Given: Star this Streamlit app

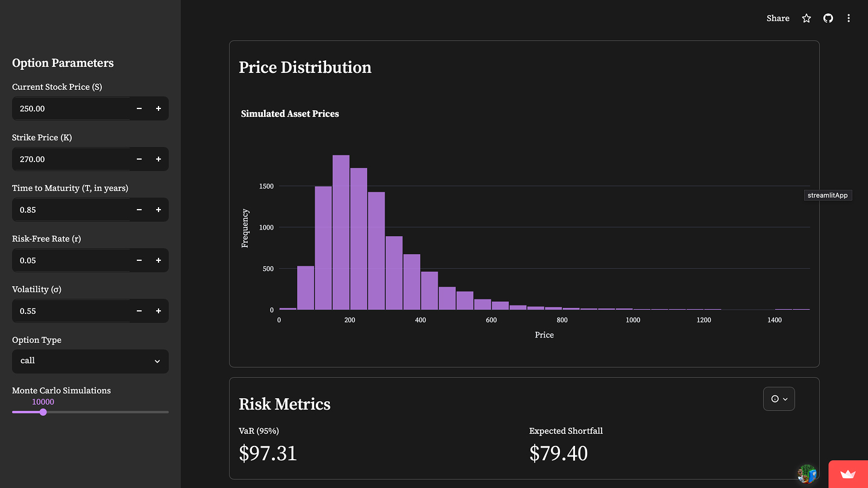Looking at the screenshot, I should (807, 18).
